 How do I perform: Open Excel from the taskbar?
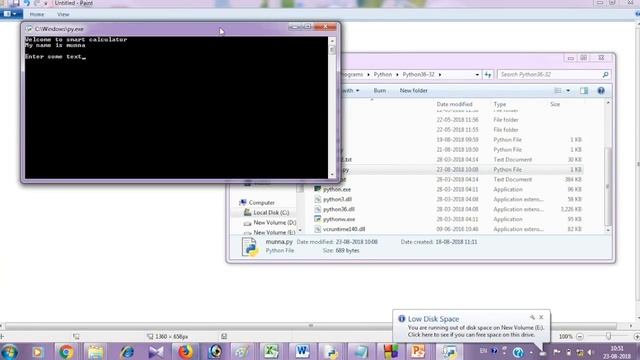(x=271, y=352)
